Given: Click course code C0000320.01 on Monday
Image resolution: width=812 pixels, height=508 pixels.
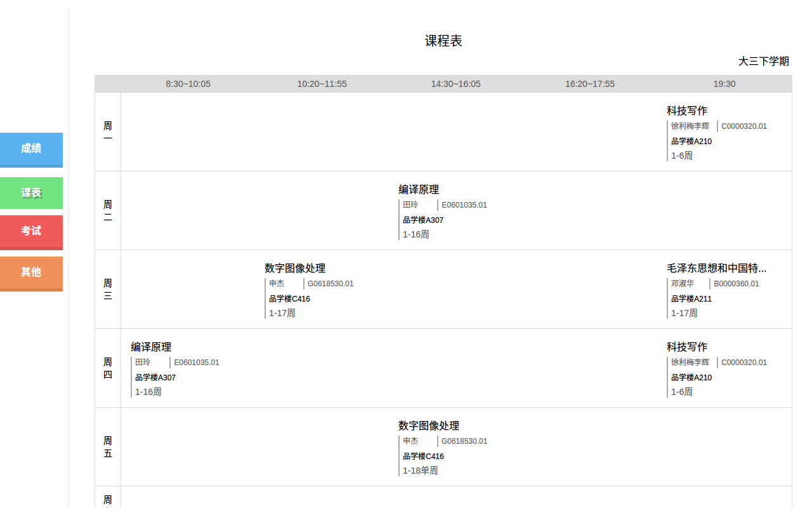Looking at the screenshot, I should 744,126.
